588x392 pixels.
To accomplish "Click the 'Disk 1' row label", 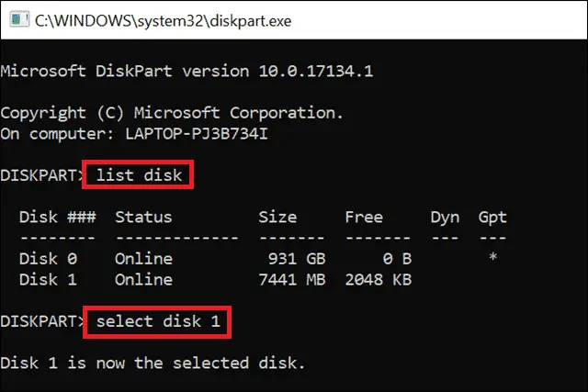I will 48,280.
